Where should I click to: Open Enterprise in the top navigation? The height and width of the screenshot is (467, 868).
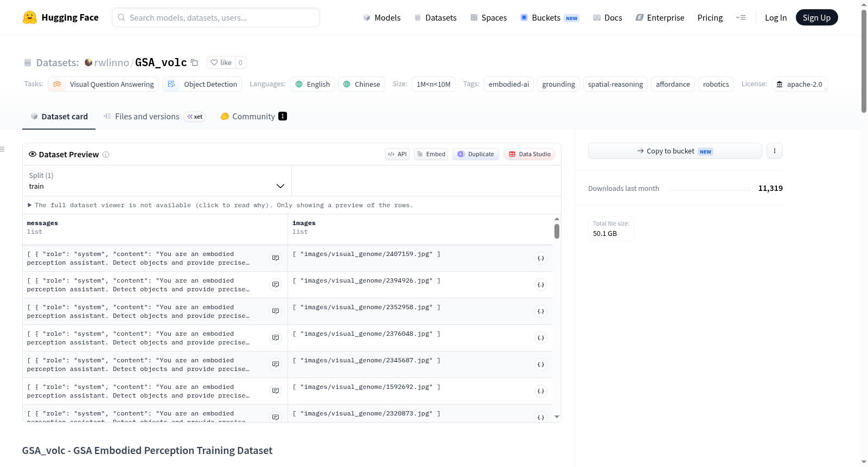pyautogui.click(x=660, y=17)
